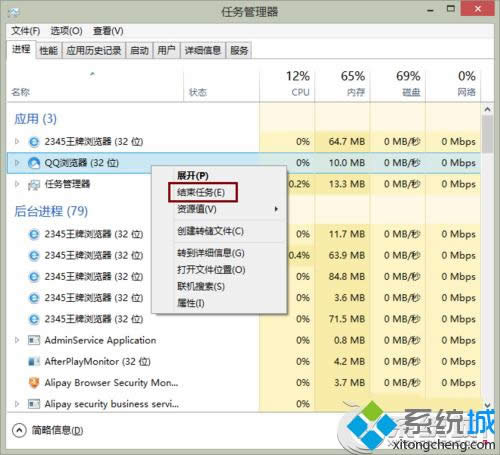This screenshot has width=500, height=455.
Task: Click the process list scrollbar thumb
Action: coord(487,134)
